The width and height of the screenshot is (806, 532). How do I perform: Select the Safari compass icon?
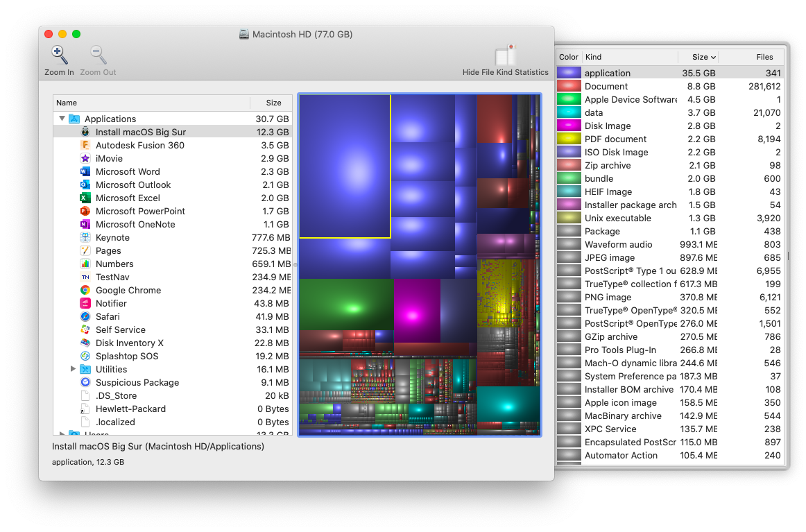(x=85, y=317)
